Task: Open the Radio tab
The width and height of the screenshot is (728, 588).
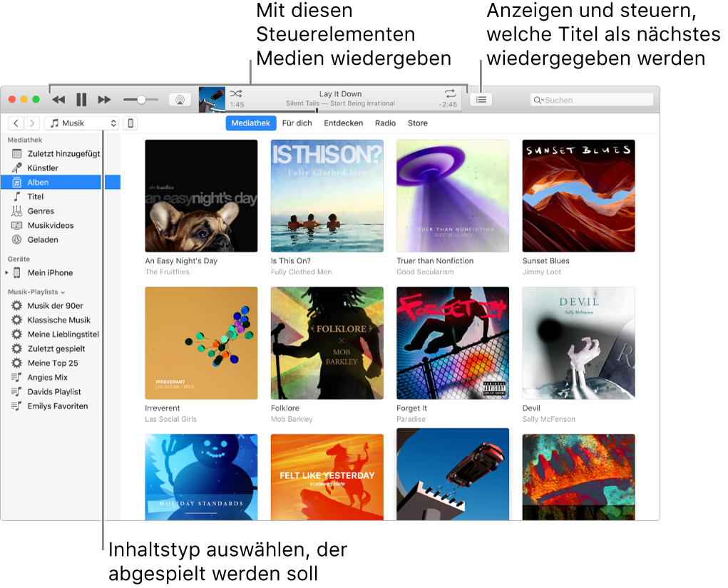Action: coord(385,123)
